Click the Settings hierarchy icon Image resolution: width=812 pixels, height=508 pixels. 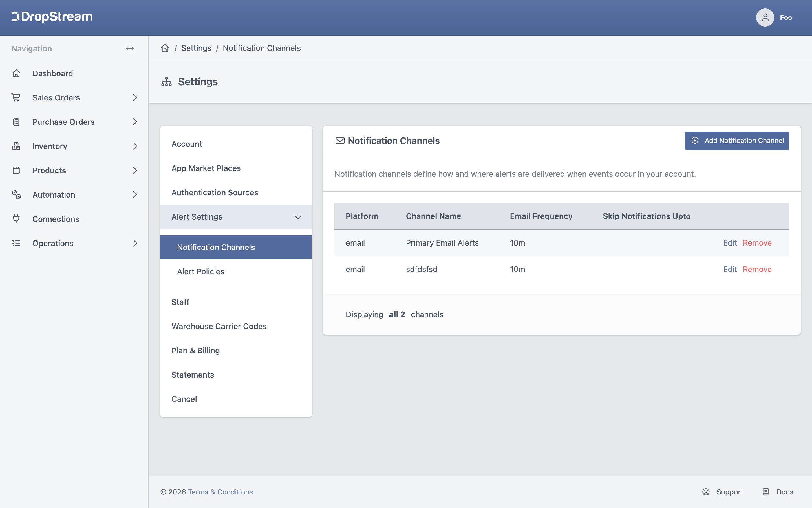166,82
